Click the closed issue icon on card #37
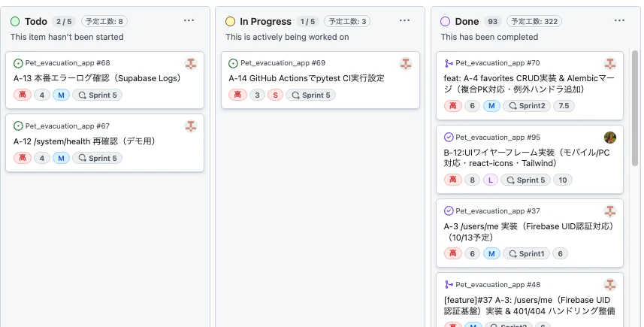 pyautogui.click(x=449, y=211)
